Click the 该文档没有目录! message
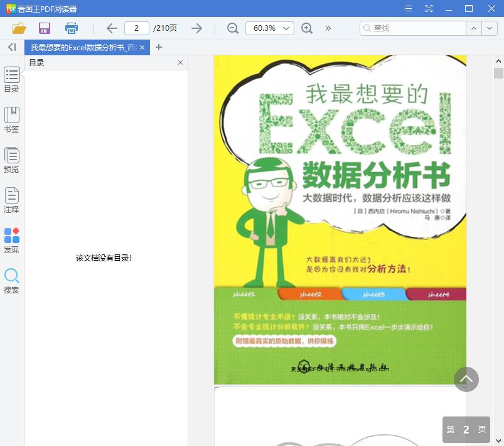Viewport: 504px width, 446px height. 104,258
